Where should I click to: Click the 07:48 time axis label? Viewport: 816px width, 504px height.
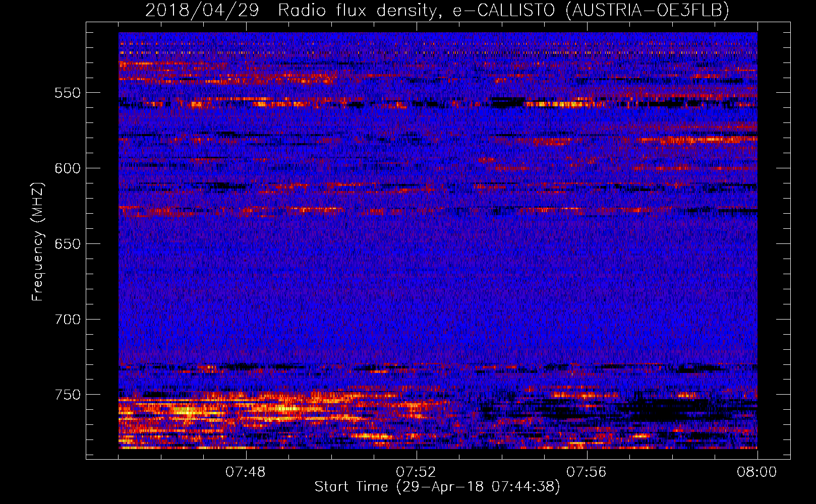(246, 472)
